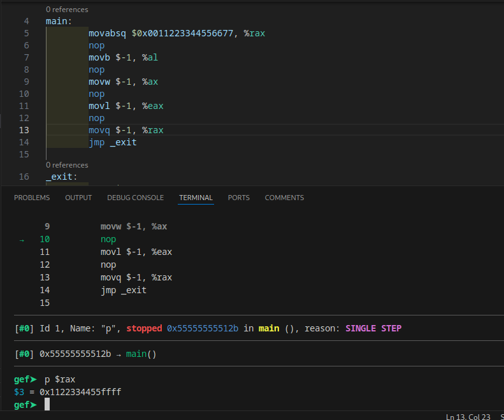Show the COMMENTS panel tab
Viewport: 504px width, 420px height.
(284, 198)
